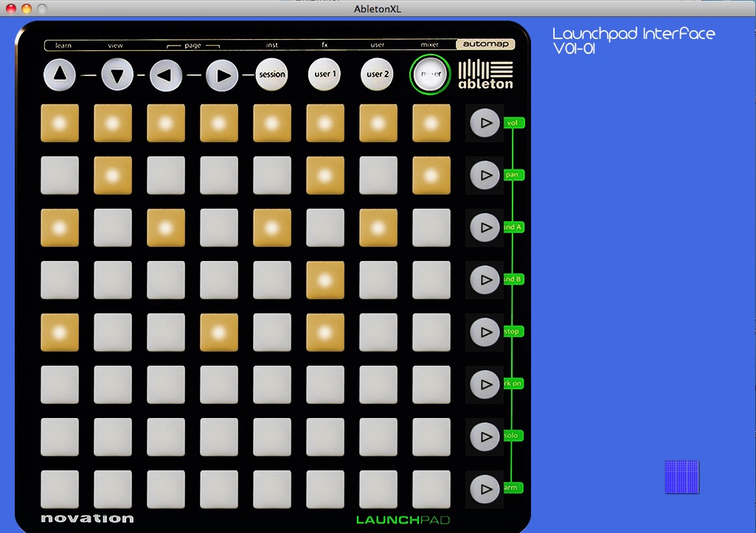
Task: Click the automap tab label
Action: [x=485, y=44]
